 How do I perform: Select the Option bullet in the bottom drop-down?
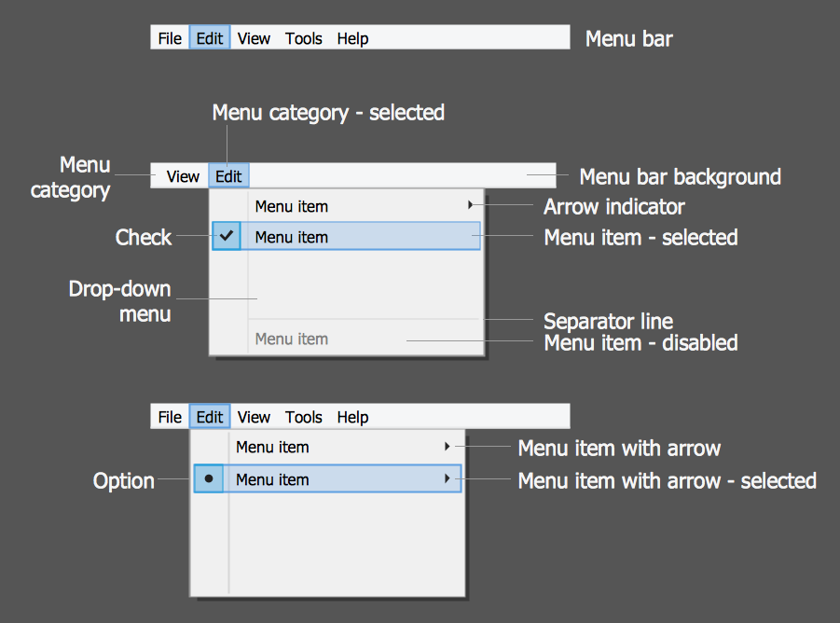(209, 479)
